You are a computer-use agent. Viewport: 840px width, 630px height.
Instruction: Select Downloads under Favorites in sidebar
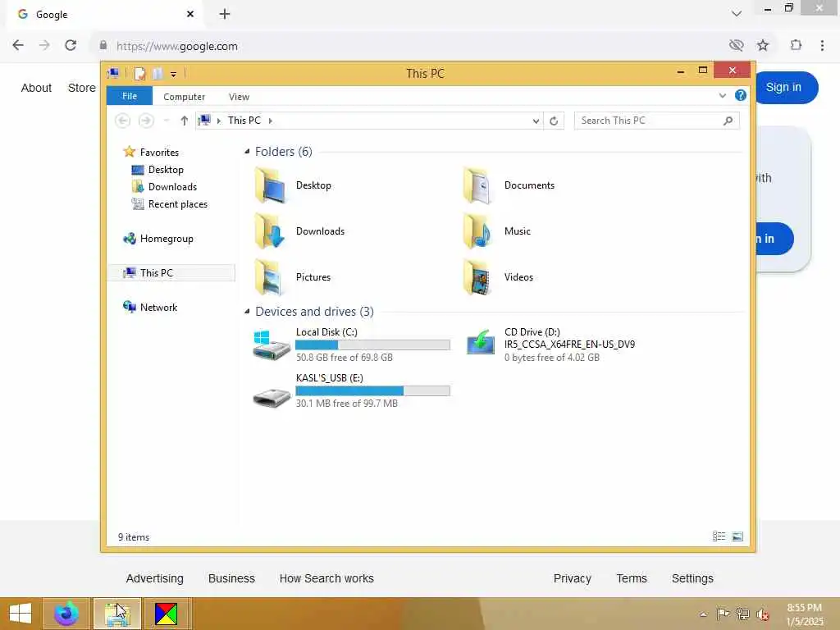coord(172,187)
